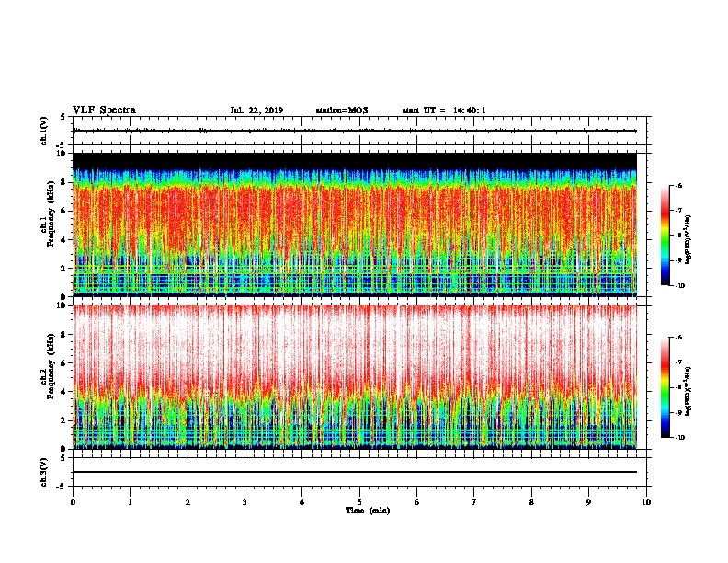Click the "start UT = 14:40: 1" header text
The height and width of the screenshot is (563, 728).
tap(444, 110)
